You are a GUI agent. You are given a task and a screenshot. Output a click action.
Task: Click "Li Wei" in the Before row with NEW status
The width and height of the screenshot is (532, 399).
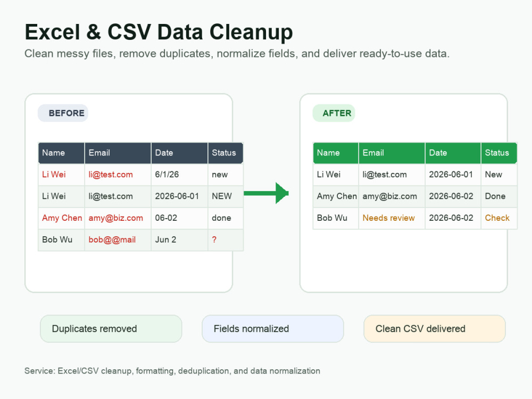point(61,196)
